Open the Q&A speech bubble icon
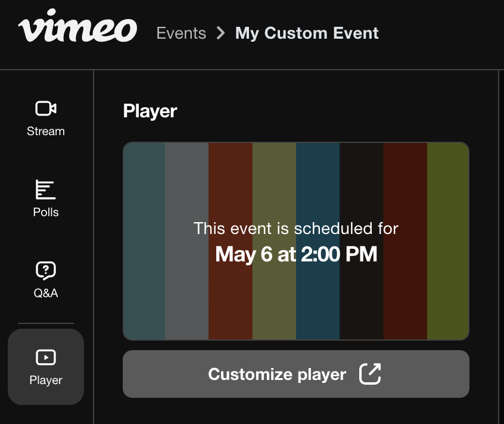Viewport: 504px width, 424px height. click(x=46, y=270)
